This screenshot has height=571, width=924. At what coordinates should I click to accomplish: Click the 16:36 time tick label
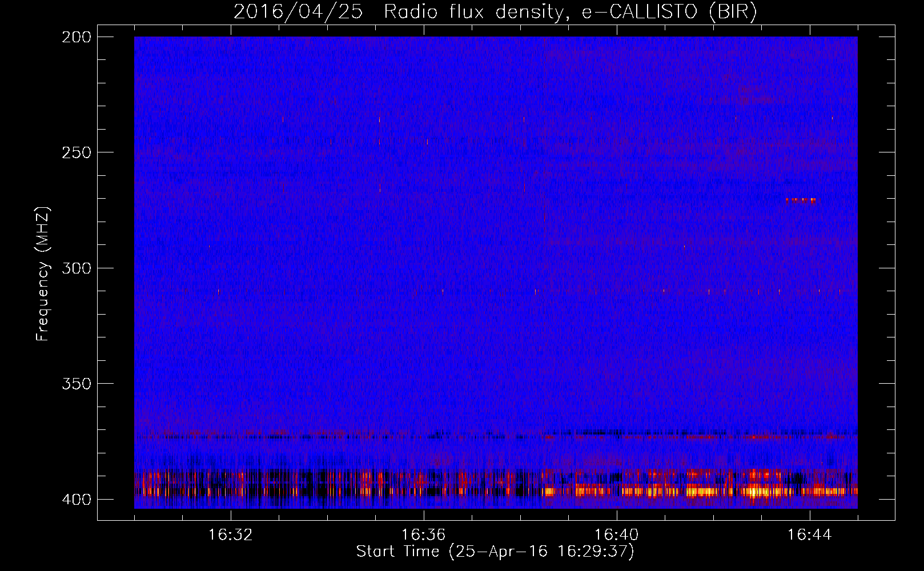point(424,535)
